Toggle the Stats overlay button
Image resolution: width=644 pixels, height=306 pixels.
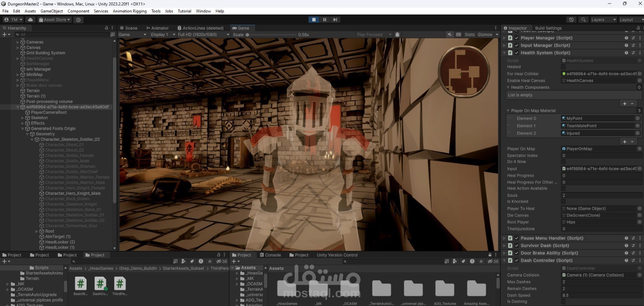click(470, 35)
